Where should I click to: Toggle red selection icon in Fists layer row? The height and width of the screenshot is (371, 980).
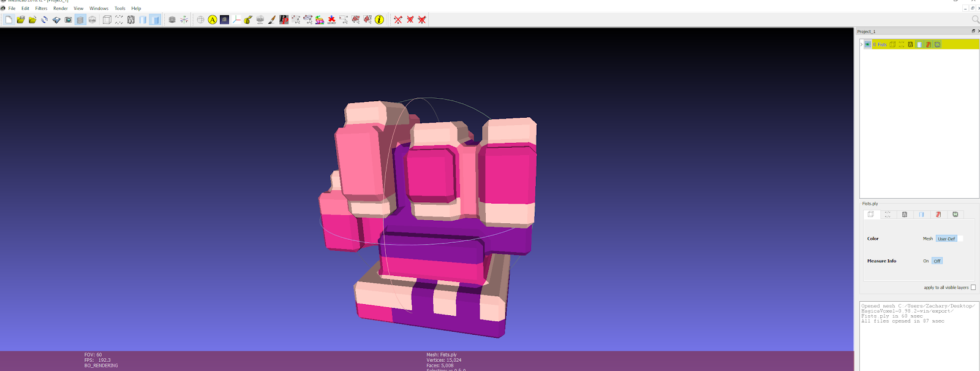tap(929, 44)
